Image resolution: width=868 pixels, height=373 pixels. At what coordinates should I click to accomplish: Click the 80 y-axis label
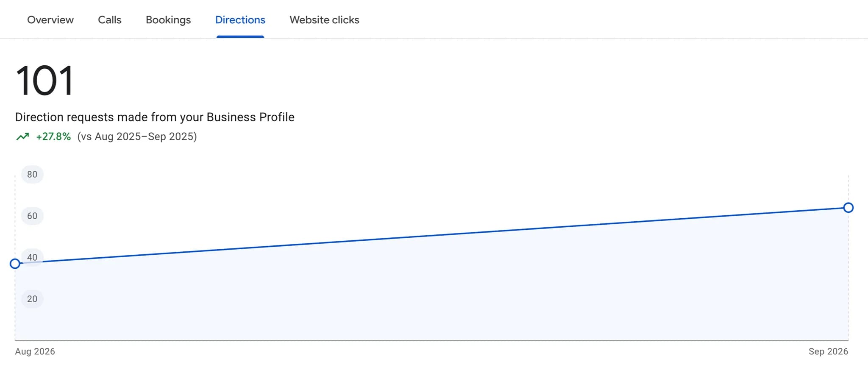32,174
